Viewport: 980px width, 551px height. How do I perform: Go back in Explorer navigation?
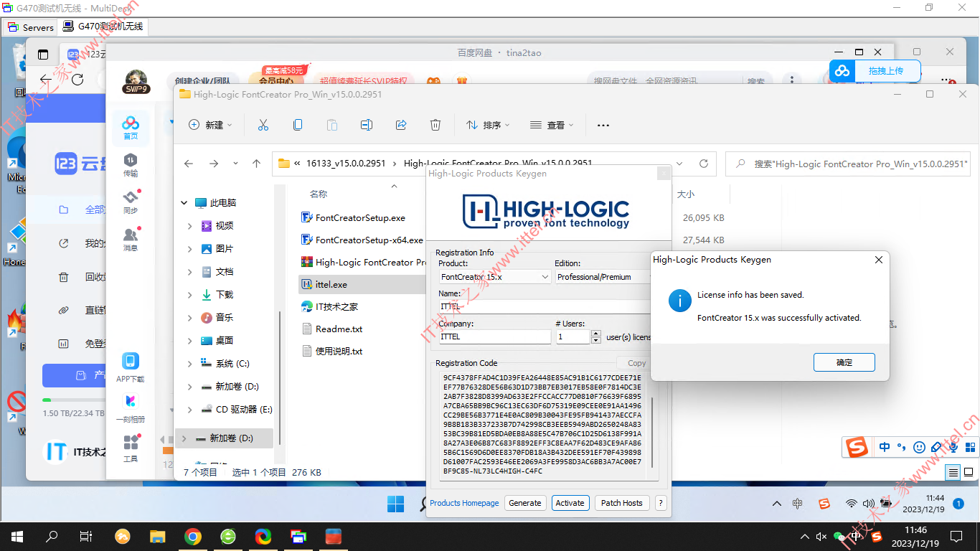pos(189,164)
